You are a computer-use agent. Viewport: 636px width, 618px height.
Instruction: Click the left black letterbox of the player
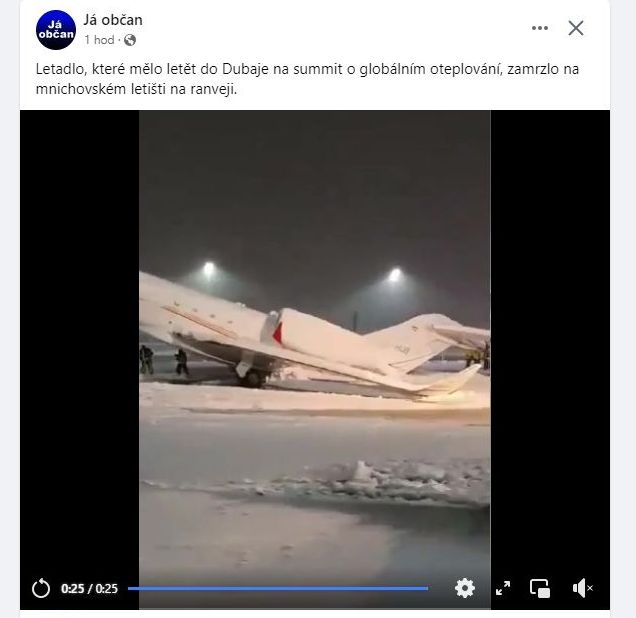80,345
